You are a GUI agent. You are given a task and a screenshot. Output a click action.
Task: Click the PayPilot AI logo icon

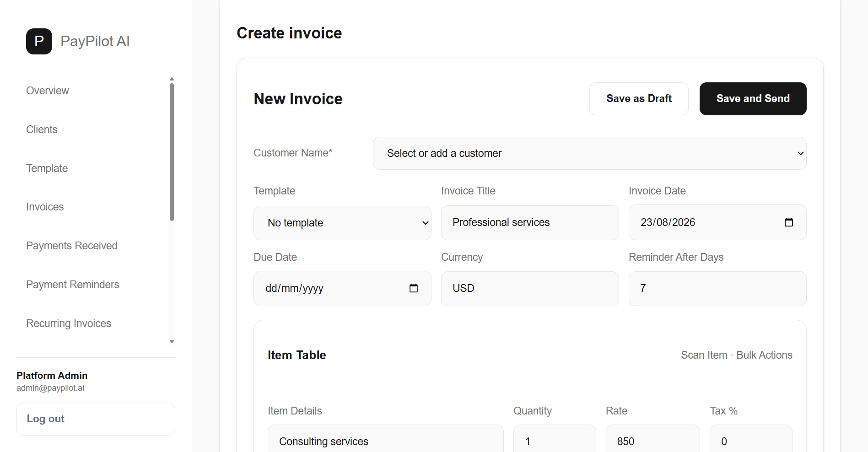[39, 41]
